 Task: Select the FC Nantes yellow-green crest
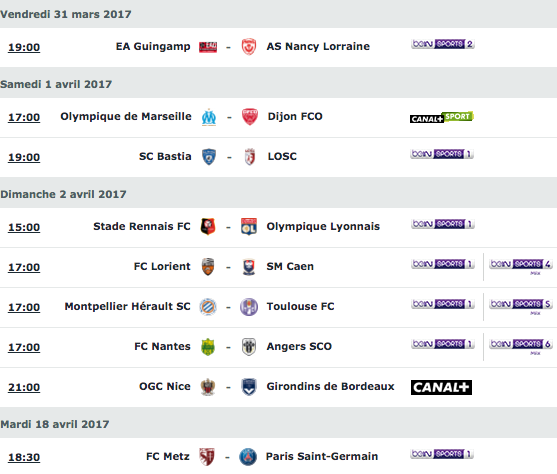tap(208, 347)
